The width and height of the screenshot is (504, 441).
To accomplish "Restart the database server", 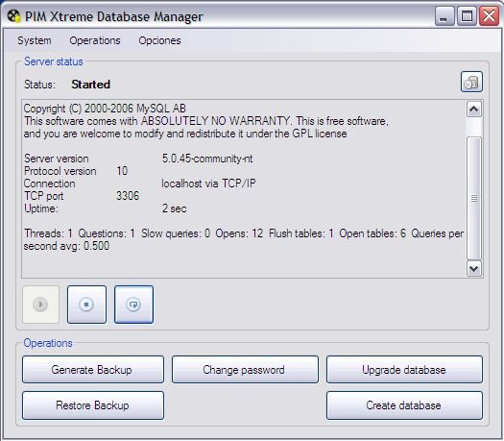I will (x=133, y=305).
